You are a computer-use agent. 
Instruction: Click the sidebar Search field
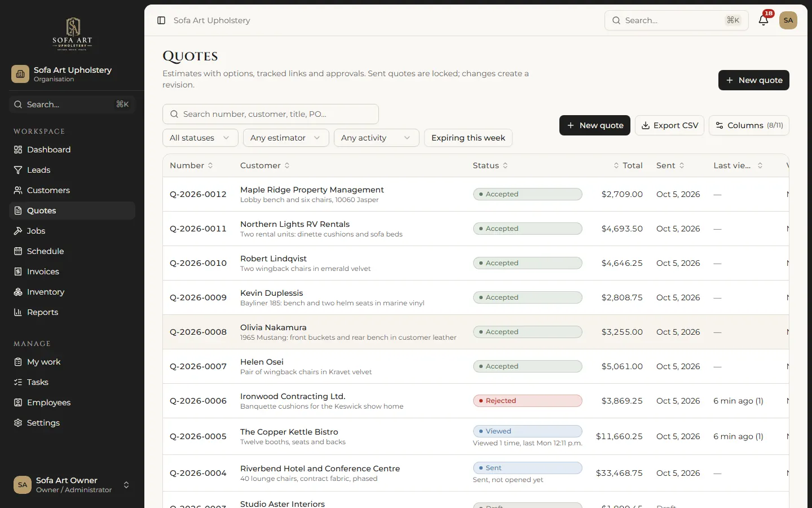point(72,104)
